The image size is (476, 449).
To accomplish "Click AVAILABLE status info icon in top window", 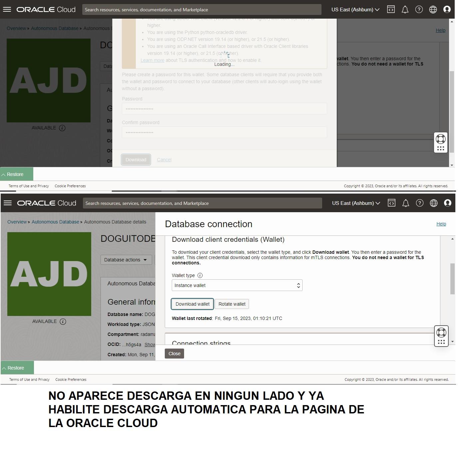I will coord(62,128).
